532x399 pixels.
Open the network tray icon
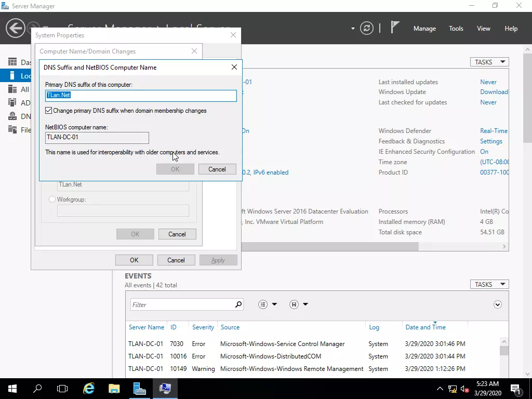[x=453, y=389]
